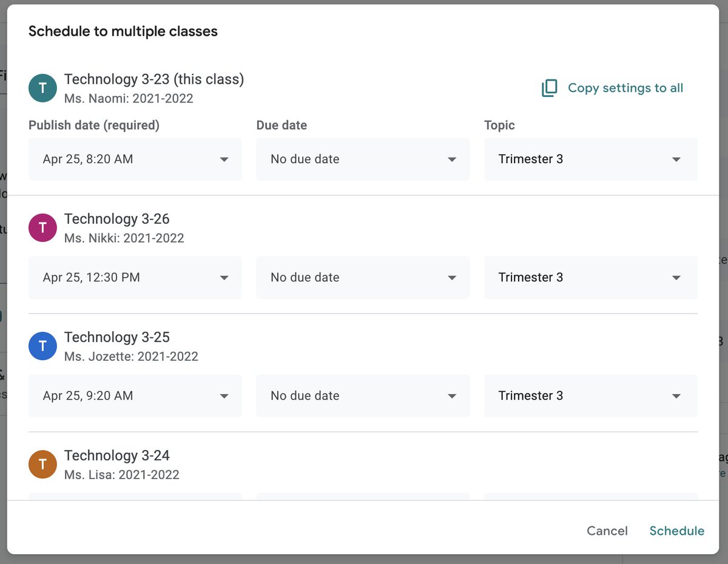This screenshot has height=564, width=728.
Task: Open due date dropdown for Technology 3-23
Action: [363, 159]
